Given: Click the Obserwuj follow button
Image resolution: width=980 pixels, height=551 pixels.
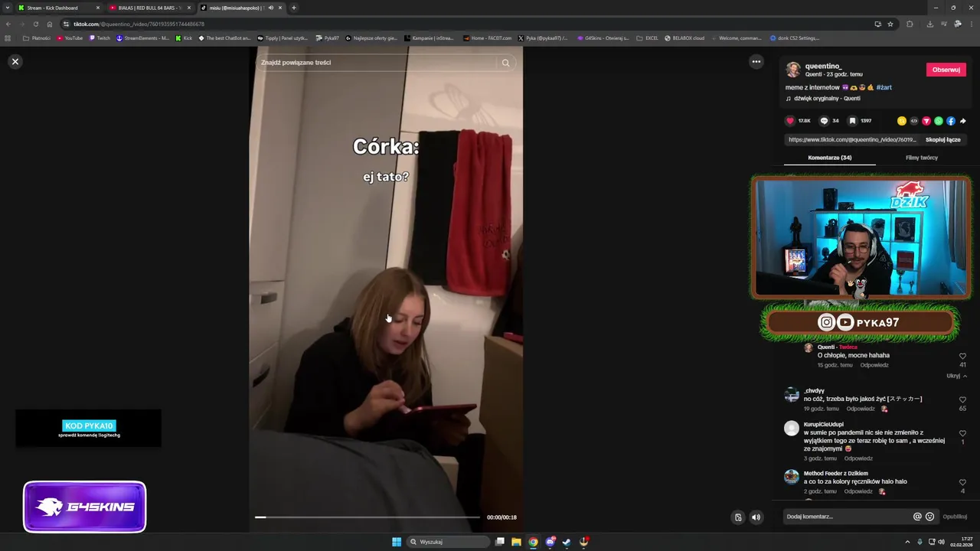Looking at the screenshot, I should coord(946,70).
